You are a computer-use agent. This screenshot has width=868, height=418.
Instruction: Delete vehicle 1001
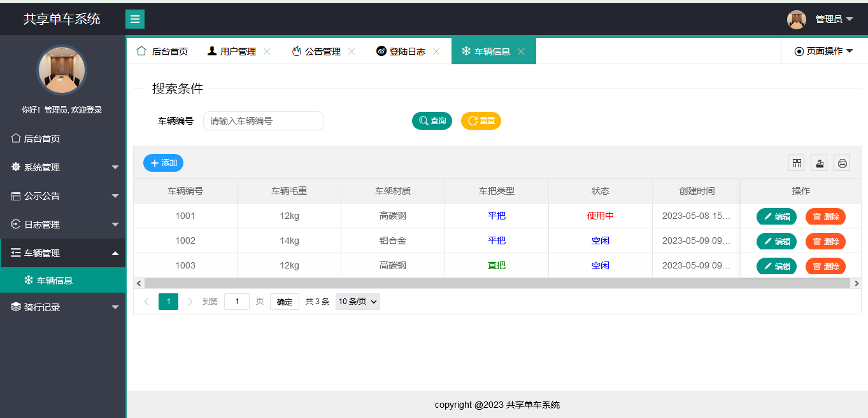825,216
